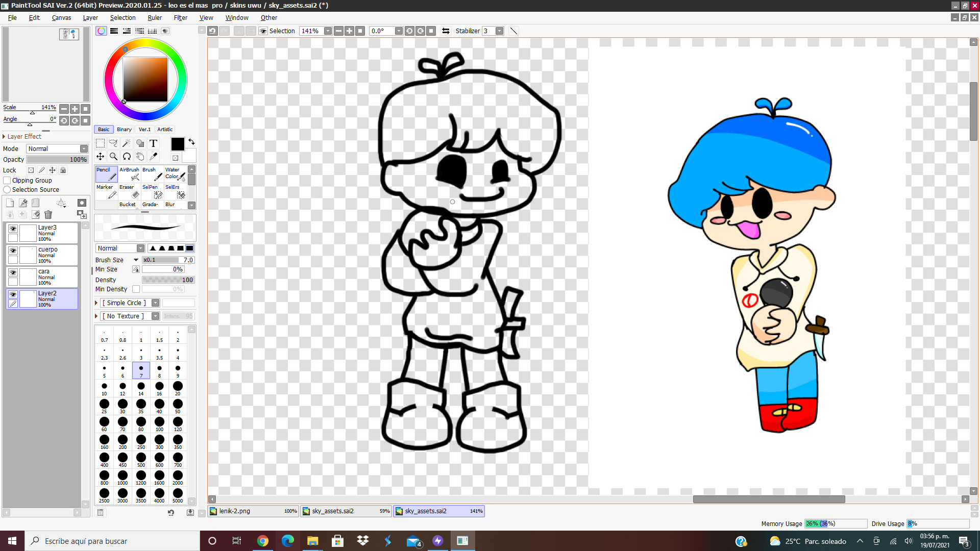Hide the cuerpo layer
The height and width of the screenshot is (551, 980).
(13, 251)
